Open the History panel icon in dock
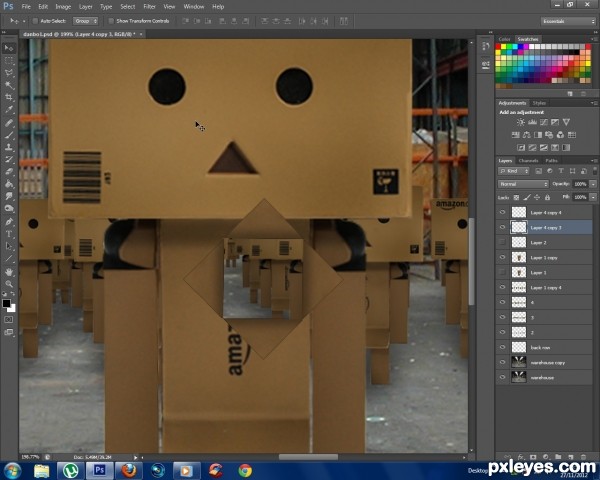Viewport: 600px width, 480px height. (486, 47)
